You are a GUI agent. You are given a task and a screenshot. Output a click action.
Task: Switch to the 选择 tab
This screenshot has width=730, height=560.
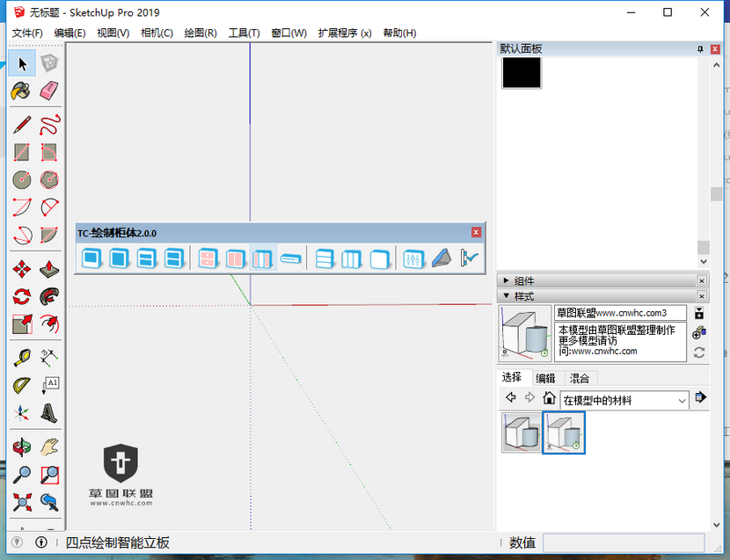(x=512, y=377)
